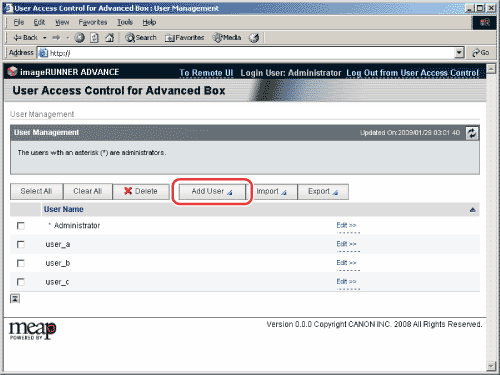Open the address bar dropdown arrow
Image resolution: width=500 pixels, height=375 pixels.
click(459, 53)
